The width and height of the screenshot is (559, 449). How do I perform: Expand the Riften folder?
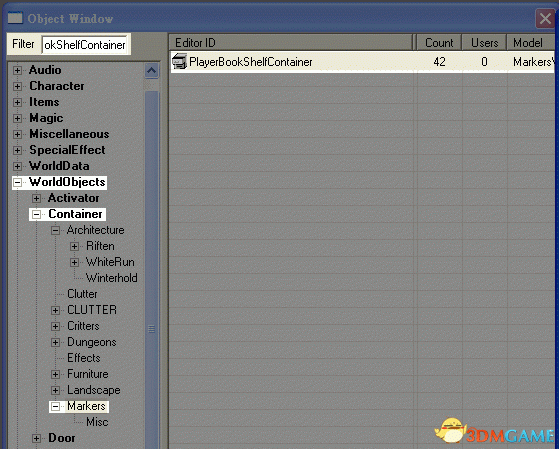[x=74, y=246]
